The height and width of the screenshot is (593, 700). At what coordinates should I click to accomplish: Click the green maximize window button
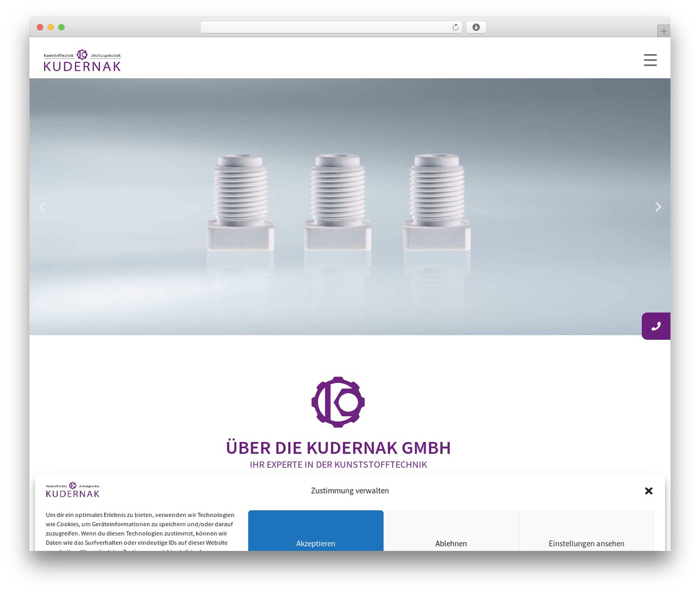coord(61,27)
